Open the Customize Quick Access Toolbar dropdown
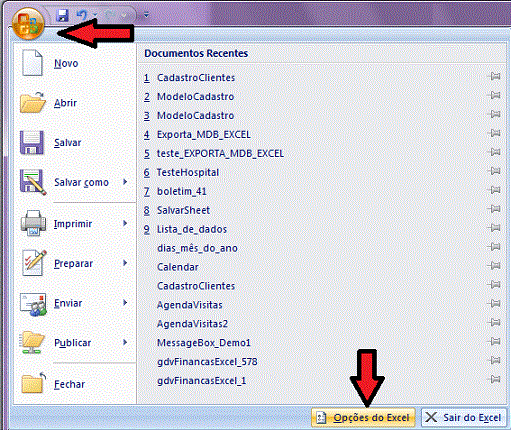Screen dimensions: 511x431 146,15
